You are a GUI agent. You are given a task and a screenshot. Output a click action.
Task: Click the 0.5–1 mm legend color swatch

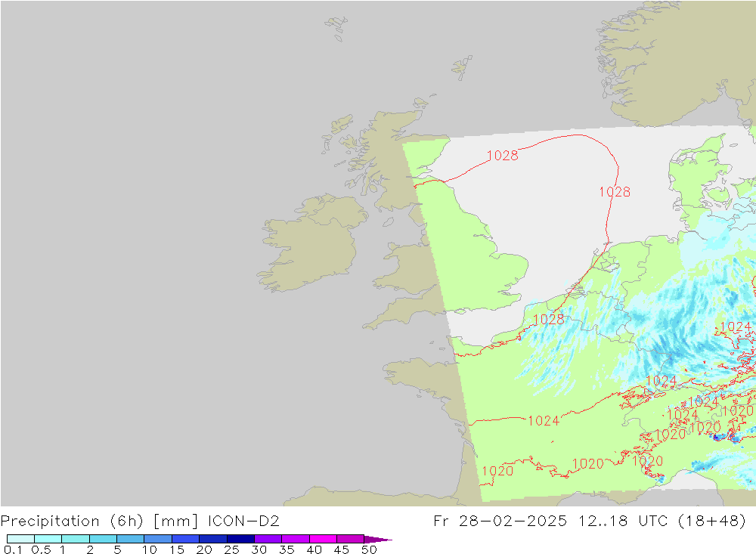[x=48, y=539]
